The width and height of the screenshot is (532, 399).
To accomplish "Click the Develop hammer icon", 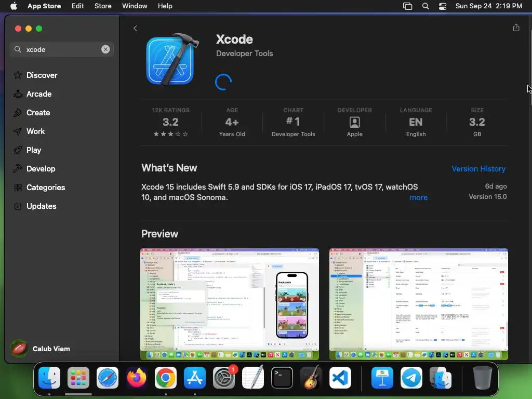I will (x=18, y=168).
